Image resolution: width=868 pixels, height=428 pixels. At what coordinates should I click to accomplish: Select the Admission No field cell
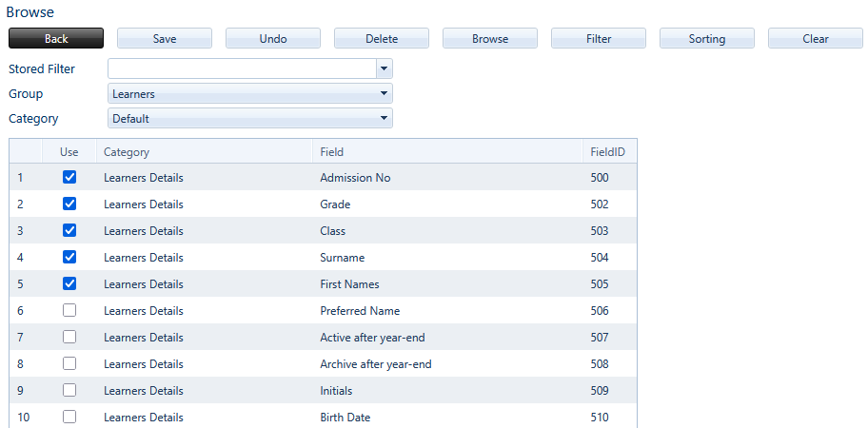(447, 178)
